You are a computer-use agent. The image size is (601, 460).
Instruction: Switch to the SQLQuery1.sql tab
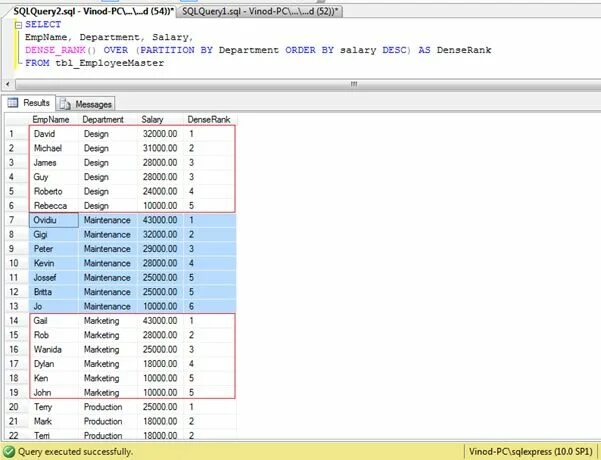coord(260,12)
